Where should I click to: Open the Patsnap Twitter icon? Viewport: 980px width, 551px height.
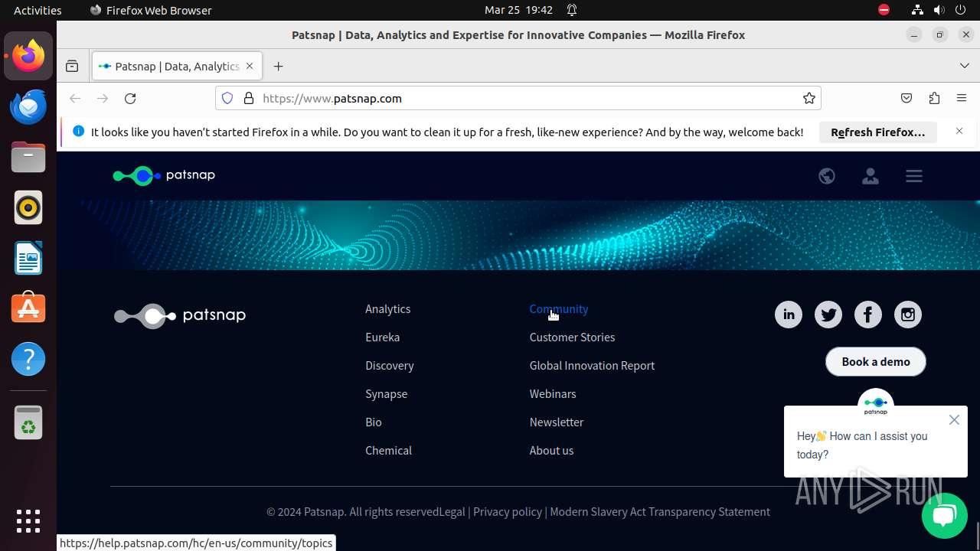coord(828,315)
